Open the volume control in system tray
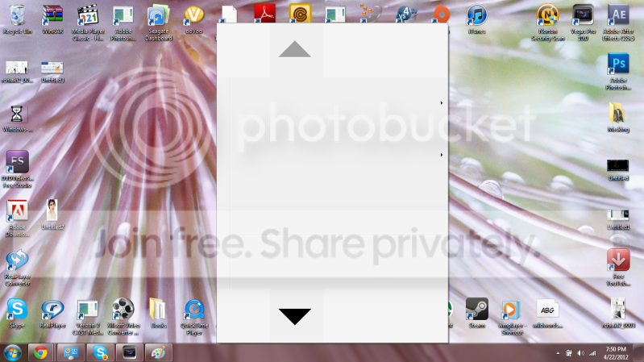 coord(580,353)
